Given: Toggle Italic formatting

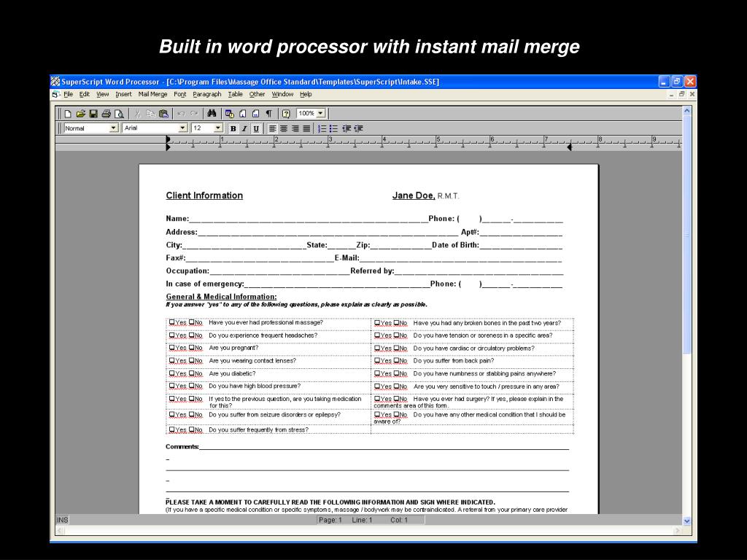Looking at the screenshot, I should [244, 128].
